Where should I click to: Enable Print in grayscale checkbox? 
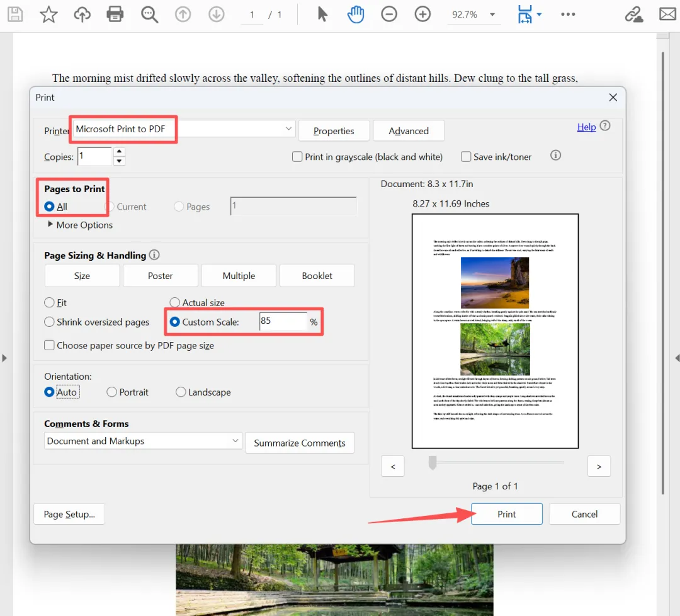297,157
